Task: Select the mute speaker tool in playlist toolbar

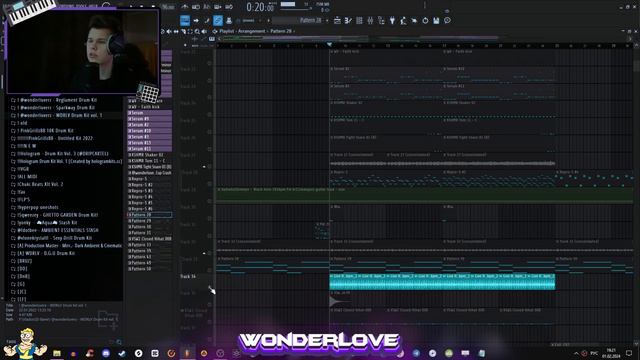Action: (x=169, y=31)
